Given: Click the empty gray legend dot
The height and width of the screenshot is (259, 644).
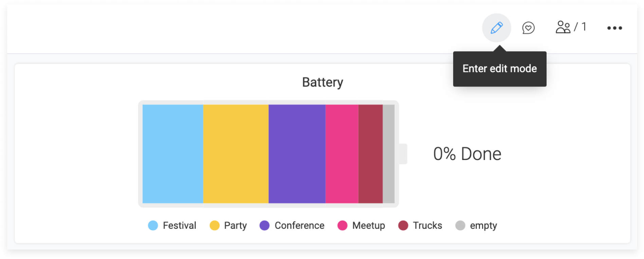Looking at the screenshot, I should tap(460, 225).
